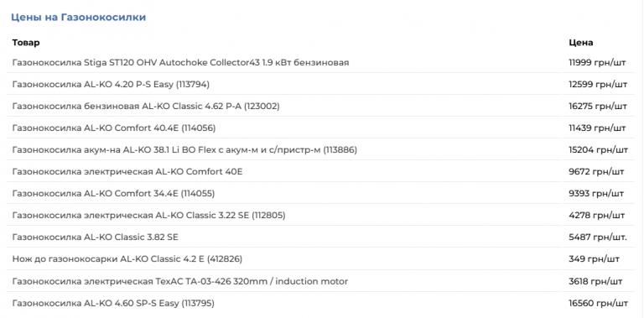Viewport: 644px width, 318px height.
Task: Open AL-KO 4.60 SP-S Easy (113795) product
Action: (113, 303)
